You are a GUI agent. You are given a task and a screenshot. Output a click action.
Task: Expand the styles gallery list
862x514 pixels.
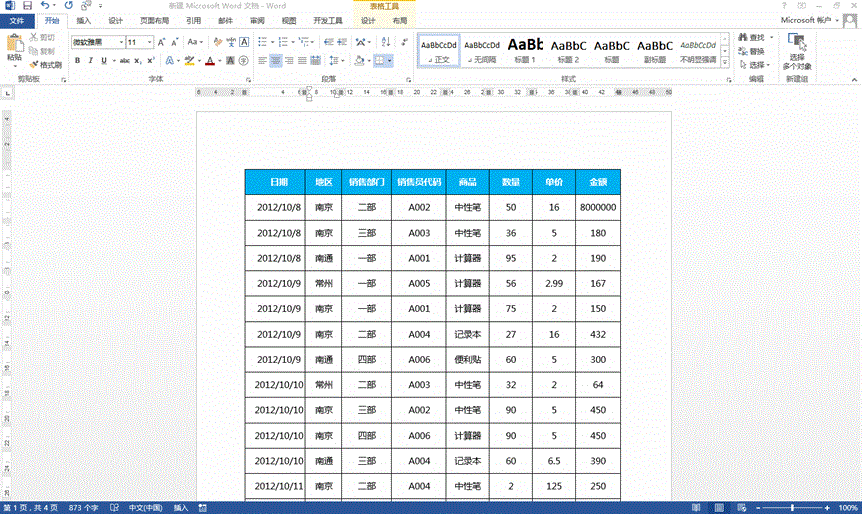pyautogui.click(x=725, y=63)
